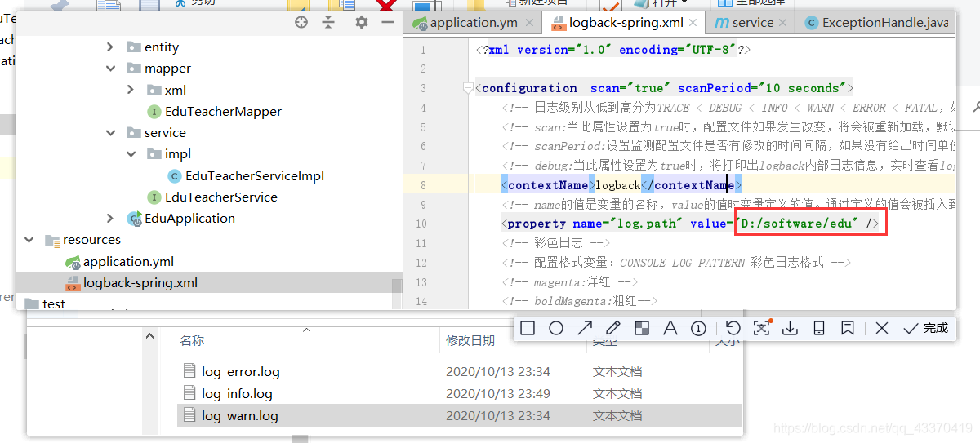Select the pencil drawing tool

pos(613,328)
